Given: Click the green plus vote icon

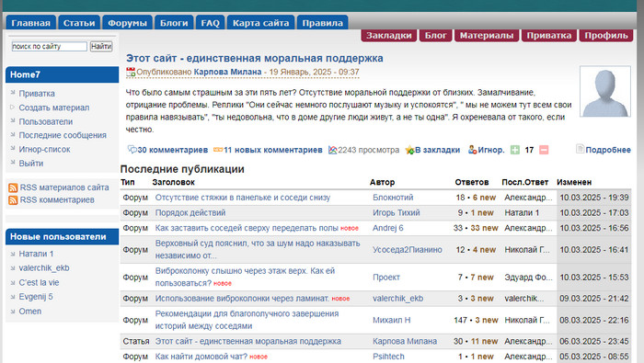Looking at the screenshot, I should [x=515, y=150].
